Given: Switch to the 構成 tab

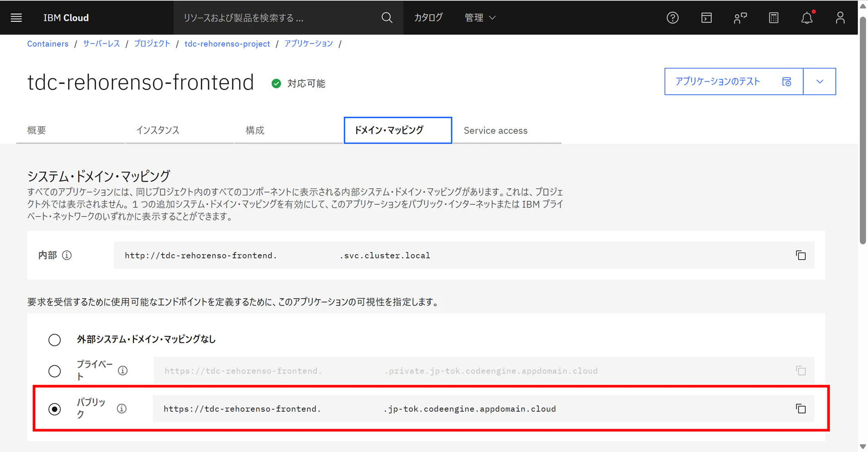Looking at the screenshot, I should coord(289,130).
